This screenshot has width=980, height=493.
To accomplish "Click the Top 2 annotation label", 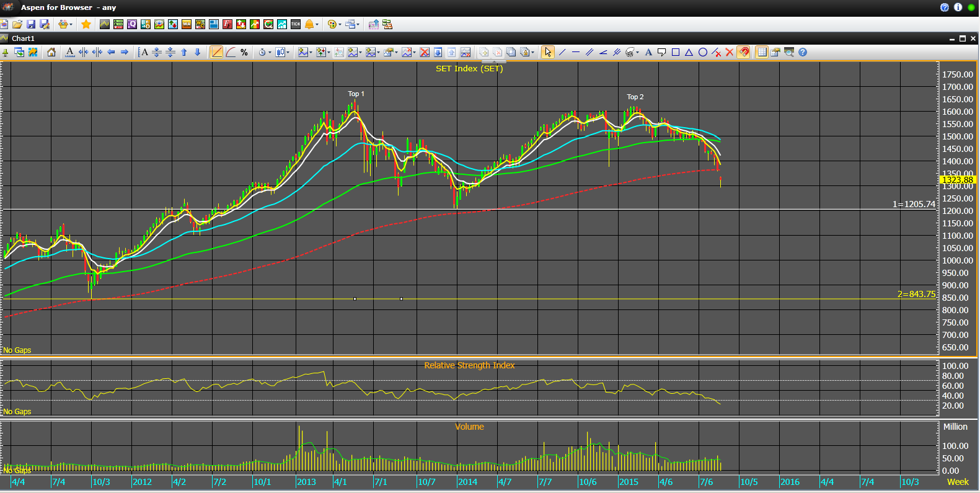I will pyautogui.click(x=635, y=97).
